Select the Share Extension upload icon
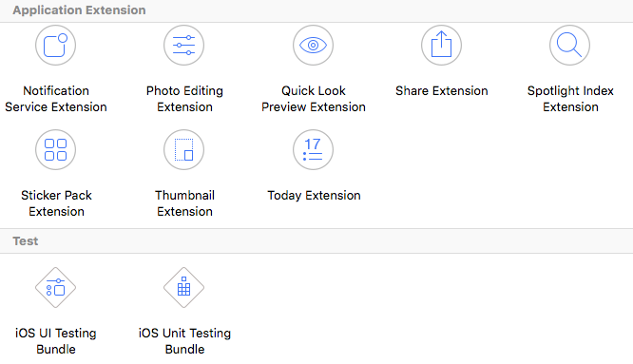The height and width of the screenshot is (364, 633). click(x=441, y=46)
